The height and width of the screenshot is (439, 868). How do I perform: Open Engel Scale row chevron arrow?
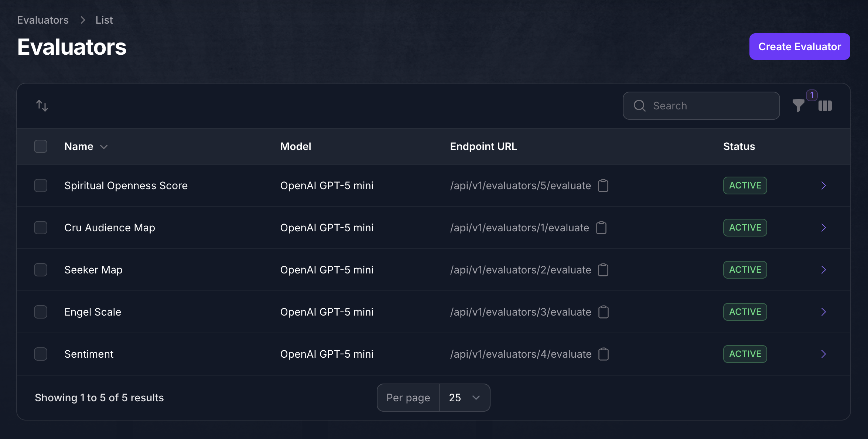point(823,312)
